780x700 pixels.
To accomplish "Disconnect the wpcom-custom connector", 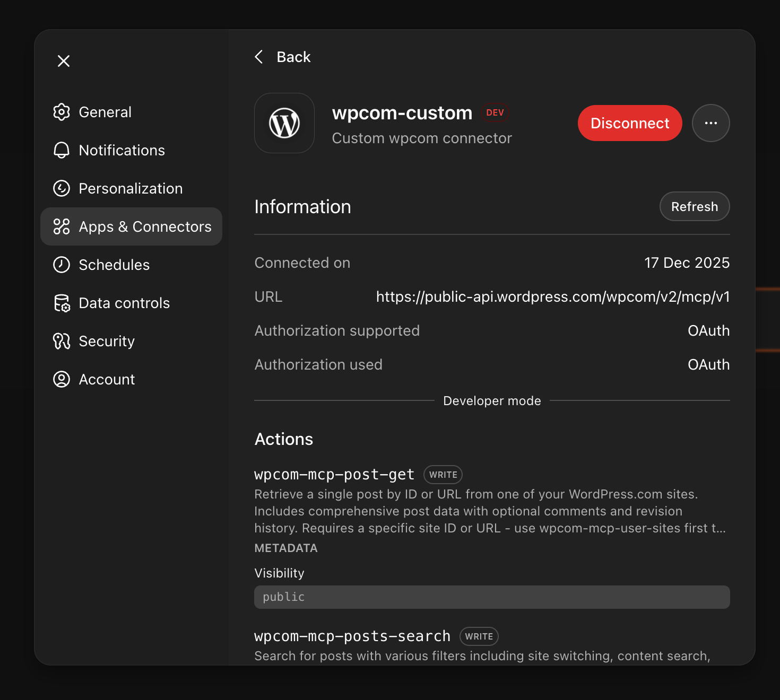I will click(630, 123).
